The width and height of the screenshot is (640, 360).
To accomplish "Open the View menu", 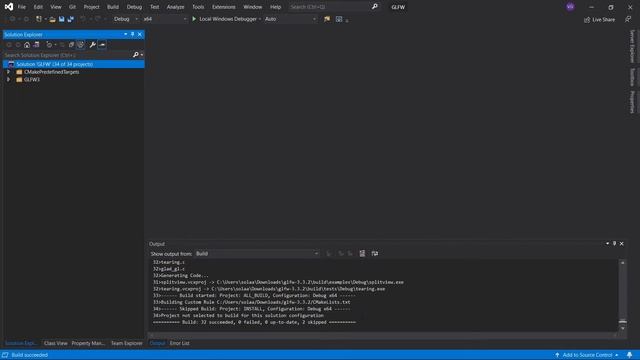I will coord(56,7).
